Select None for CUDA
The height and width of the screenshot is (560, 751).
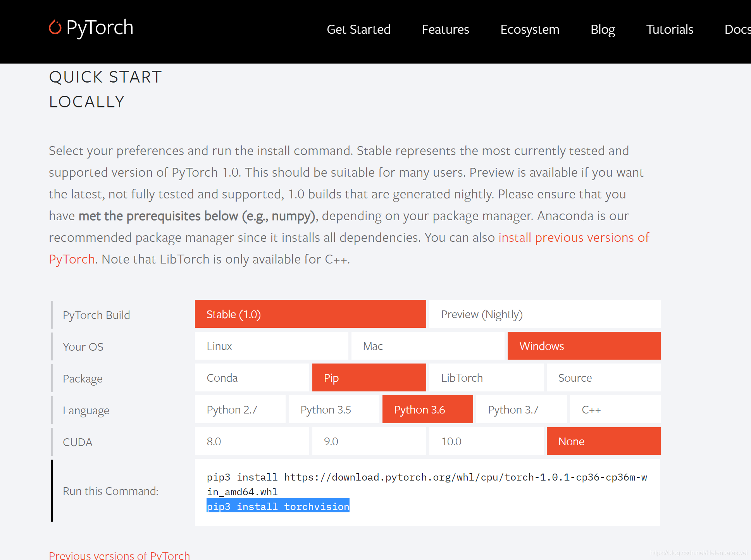[603, 441]
